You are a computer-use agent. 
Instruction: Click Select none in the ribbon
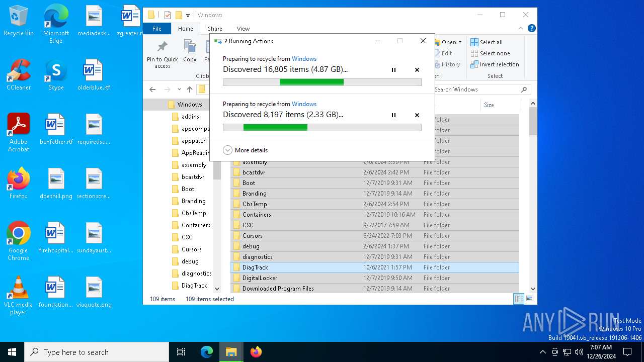490,53
